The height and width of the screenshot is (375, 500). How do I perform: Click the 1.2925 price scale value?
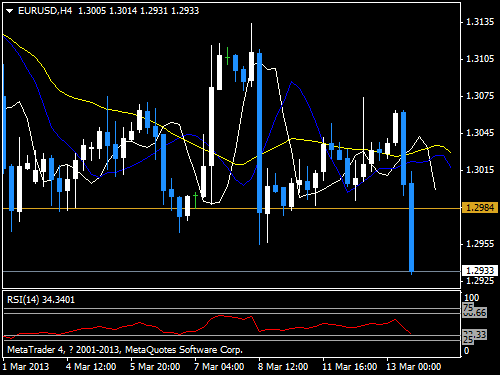pos(480,281)
